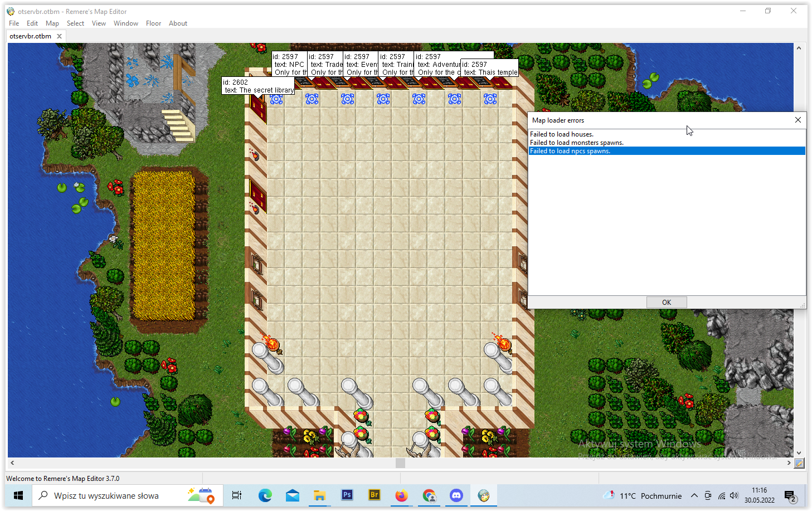Click the Remere's Map Editor taskbar icon
This screenshot has width=812, height=511.
(x=483, y=495)
